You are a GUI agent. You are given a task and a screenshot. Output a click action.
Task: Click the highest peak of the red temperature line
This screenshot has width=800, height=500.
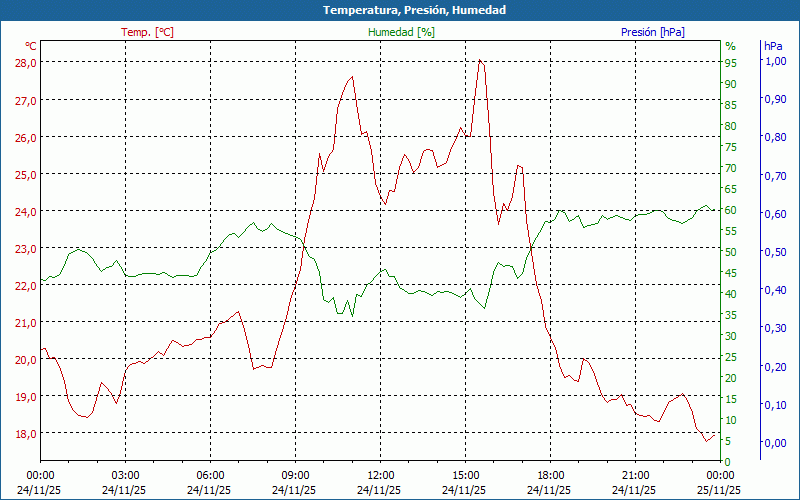pos(481,61)
